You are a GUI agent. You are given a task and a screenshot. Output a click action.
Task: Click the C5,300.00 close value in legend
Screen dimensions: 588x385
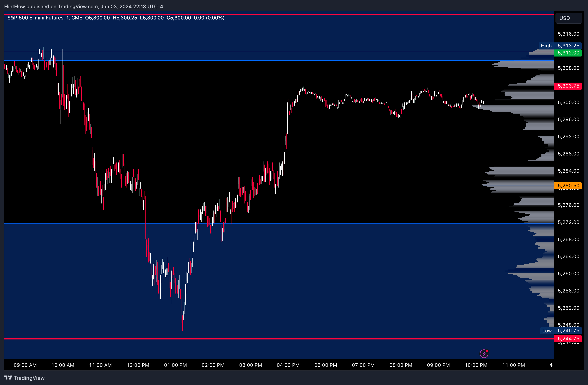pos(179,18)
